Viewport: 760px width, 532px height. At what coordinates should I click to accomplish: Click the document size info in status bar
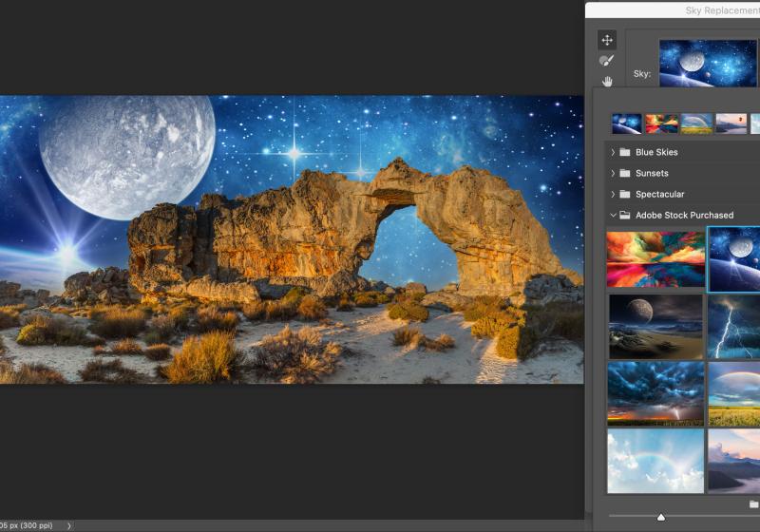[x=27, y=525]
